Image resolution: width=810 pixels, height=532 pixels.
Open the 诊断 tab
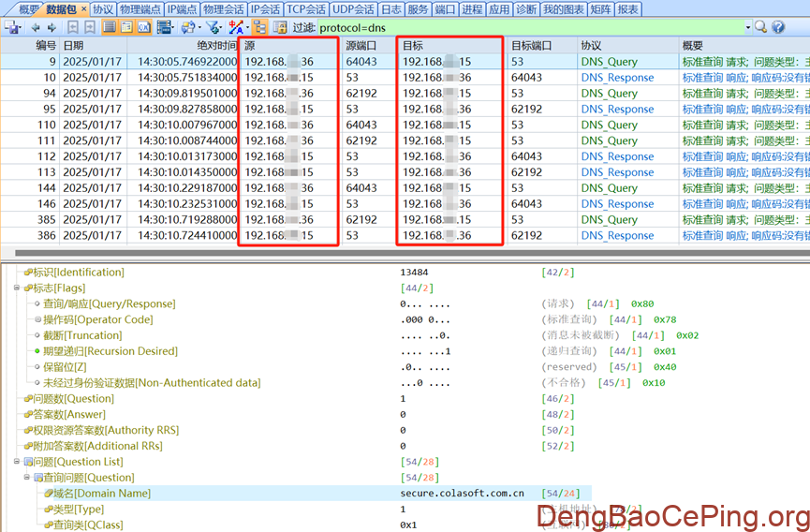point(526,9)
